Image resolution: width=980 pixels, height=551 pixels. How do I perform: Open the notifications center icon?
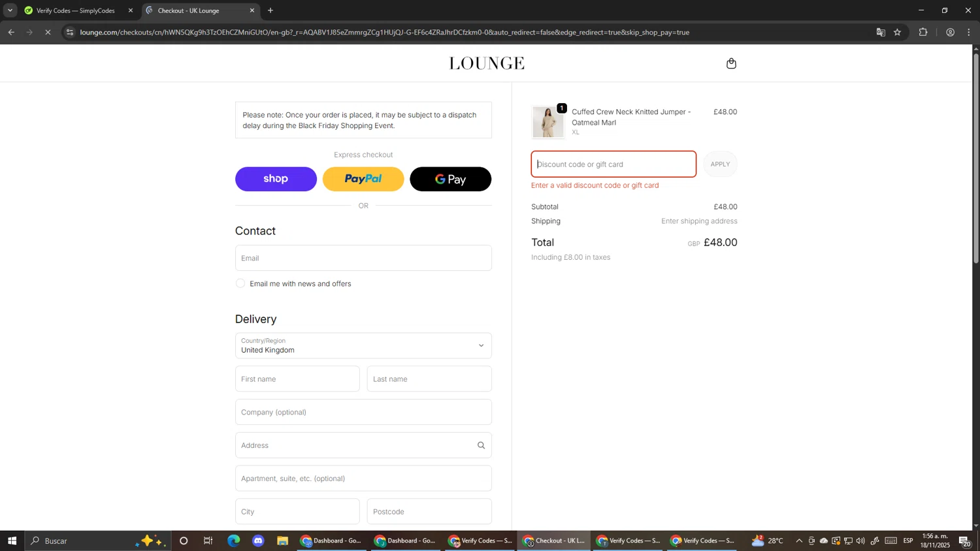964,541
